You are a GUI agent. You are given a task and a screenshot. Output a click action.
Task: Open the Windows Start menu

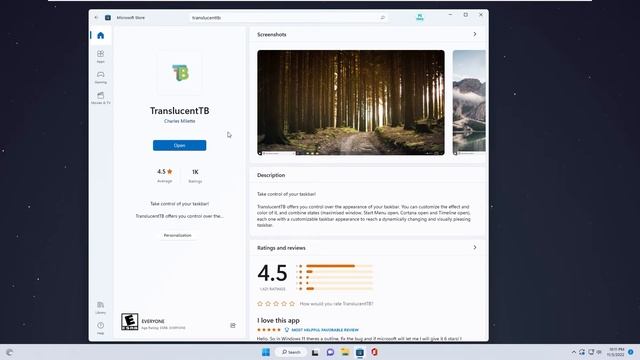266,352
